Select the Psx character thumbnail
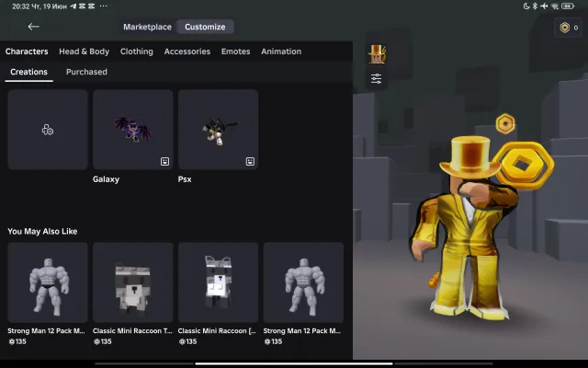Screen dimensions: 588x368 [218, 130]
